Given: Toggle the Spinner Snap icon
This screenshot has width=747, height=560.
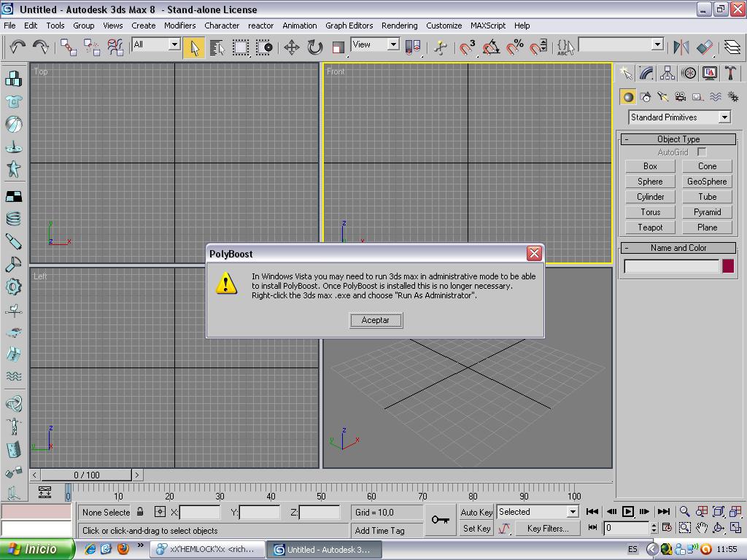Looking at the screenshot, I should click(538, 47).
